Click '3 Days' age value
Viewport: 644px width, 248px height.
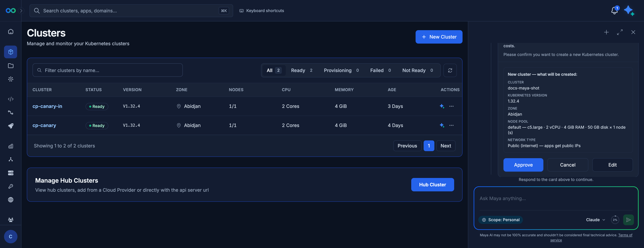395,106
